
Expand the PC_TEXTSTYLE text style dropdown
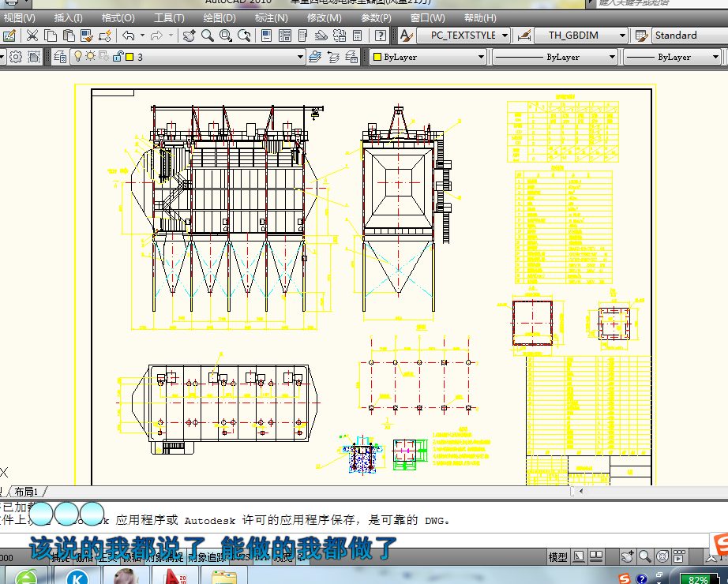(x=505, y=36)
